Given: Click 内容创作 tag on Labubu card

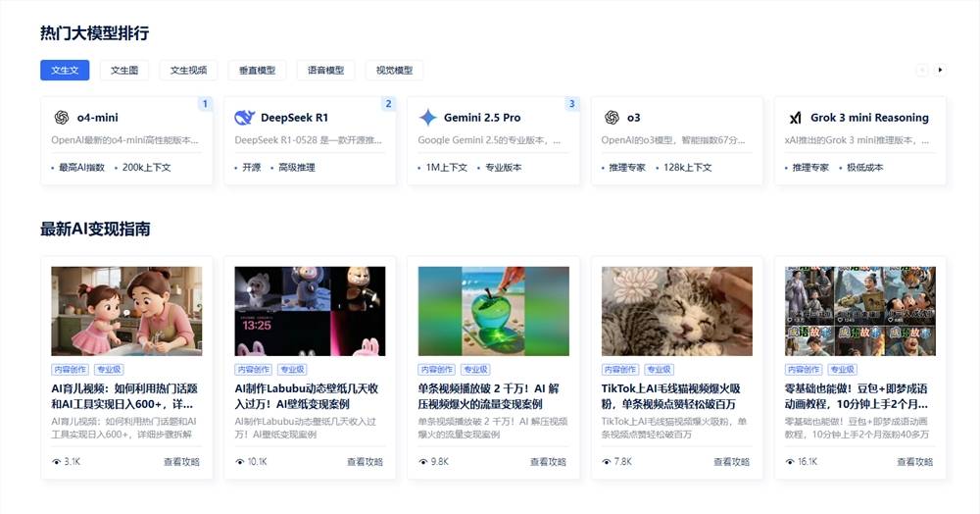Looking at the screenshot, I should point(253,370).
